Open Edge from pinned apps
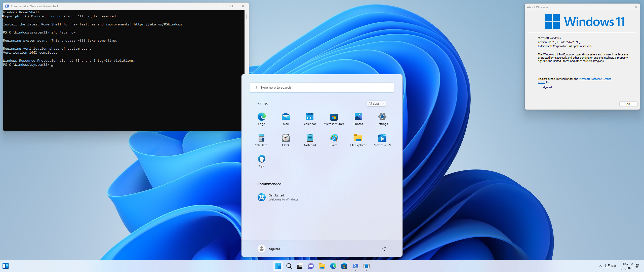 point(261,119)
